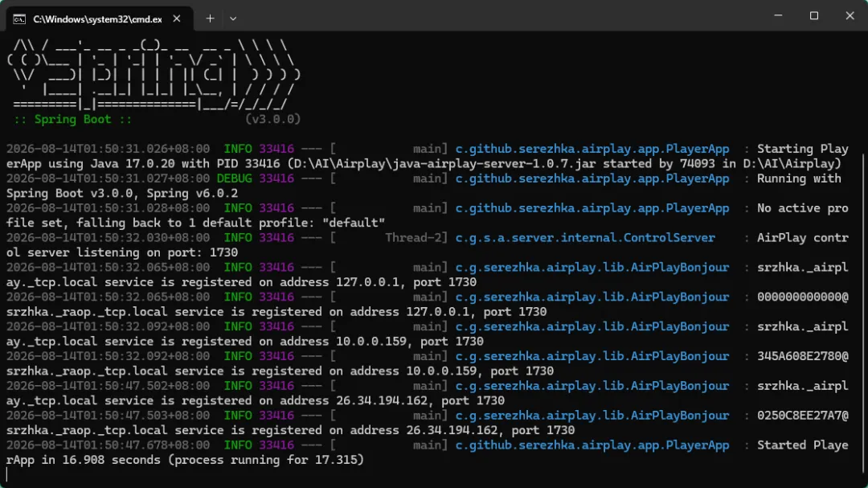This screenshot has height=488, width=868.
Task: Click '345A608E2780@' identifier text
Action: click(x=803, y=356)
